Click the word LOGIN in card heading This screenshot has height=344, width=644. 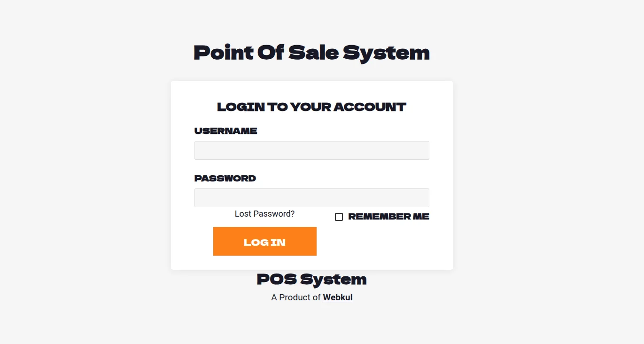point(241,107)
